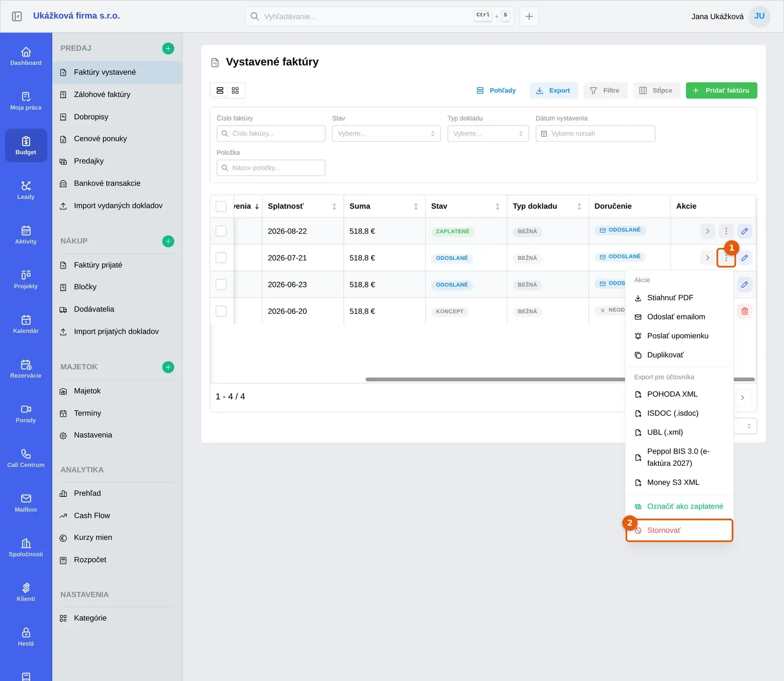Viewport: 784px width, 681px height.
Task: Open Mailbox module
Action: coord(26,503)
